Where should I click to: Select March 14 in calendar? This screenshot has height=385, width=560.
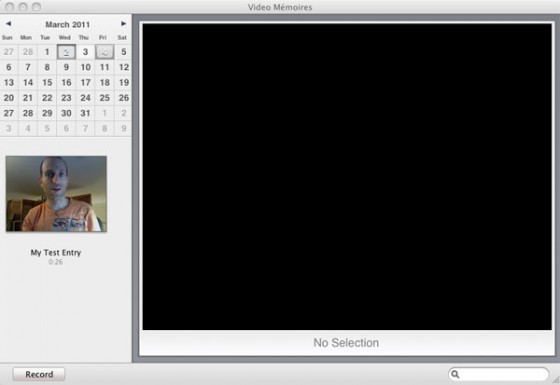pyautogui.click(x=28, y=82)
